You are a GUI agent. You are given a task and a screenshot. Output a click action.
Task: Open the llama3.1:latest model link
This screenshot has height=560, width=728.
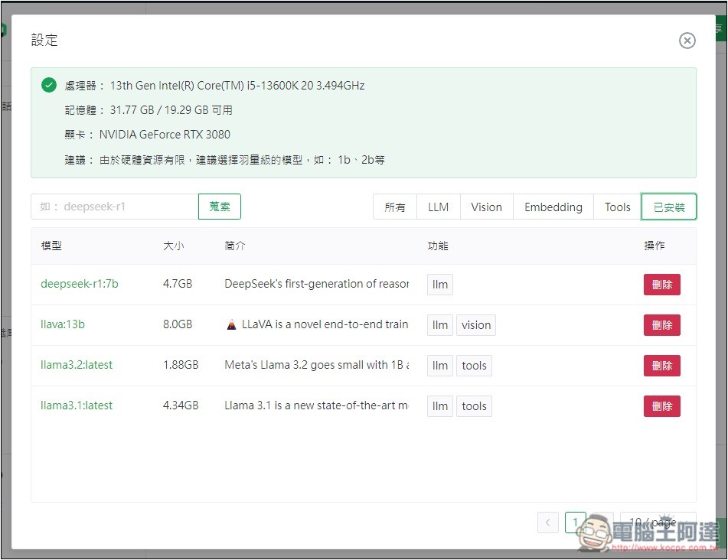77,405
